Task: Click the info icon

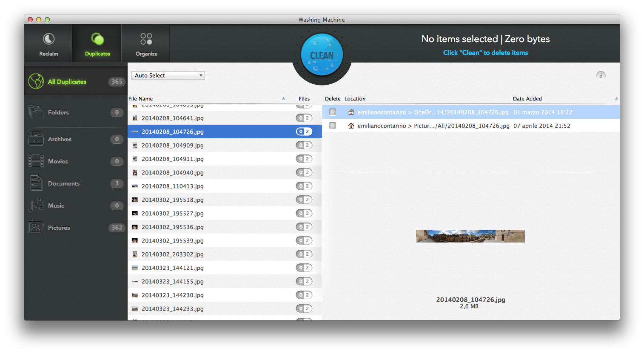Action: (601, 75)
